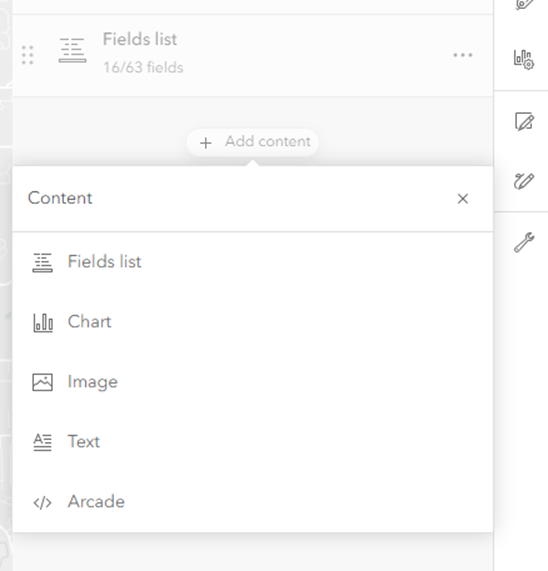Screen dimensions: 548x571
Task: Select Image content type
Action: pyautogui.click(x=253, y=382)
